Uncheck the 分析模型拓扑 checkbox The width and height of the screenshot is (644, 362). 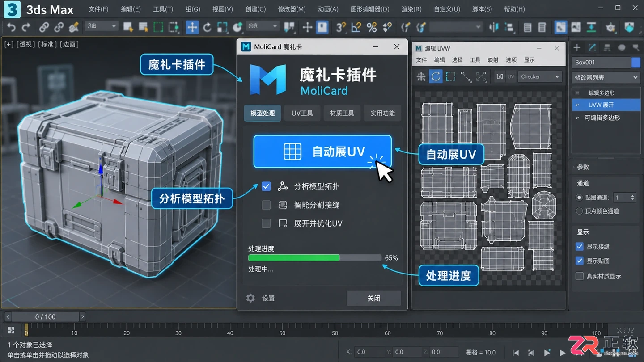click(266, 186)
